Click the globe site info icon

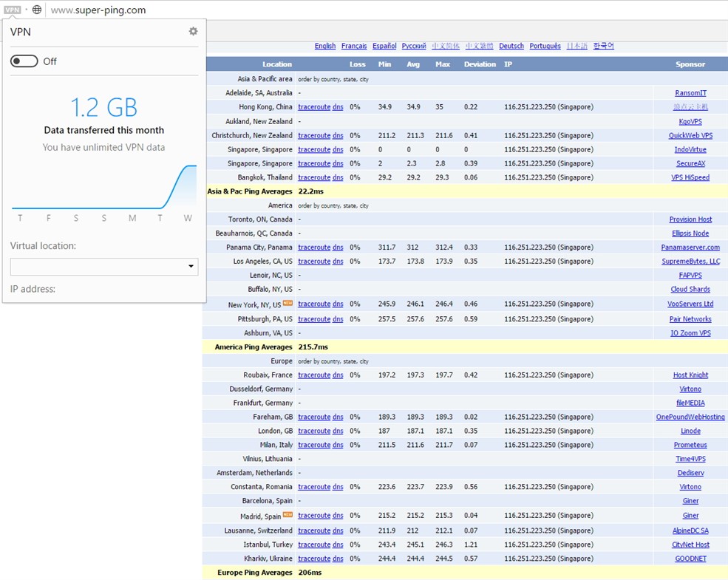pyautogui.click(x=37, y=10)
